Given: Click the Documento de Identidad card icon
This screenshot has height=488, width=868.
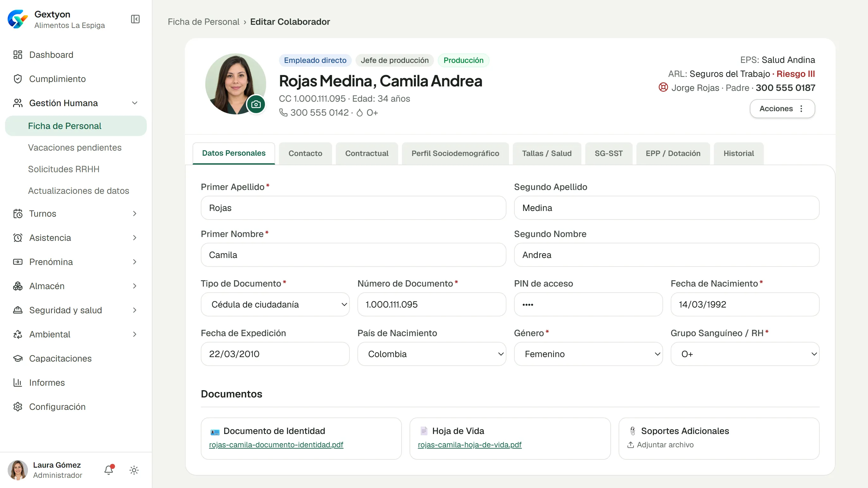Looking at the screenshot, I should click(215, 431).
